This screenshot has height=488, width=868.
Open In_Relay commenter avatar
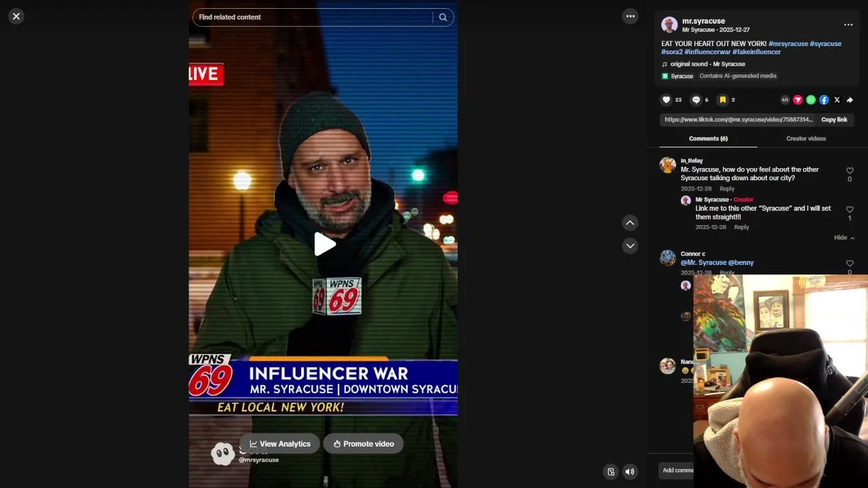coord(668,165)
